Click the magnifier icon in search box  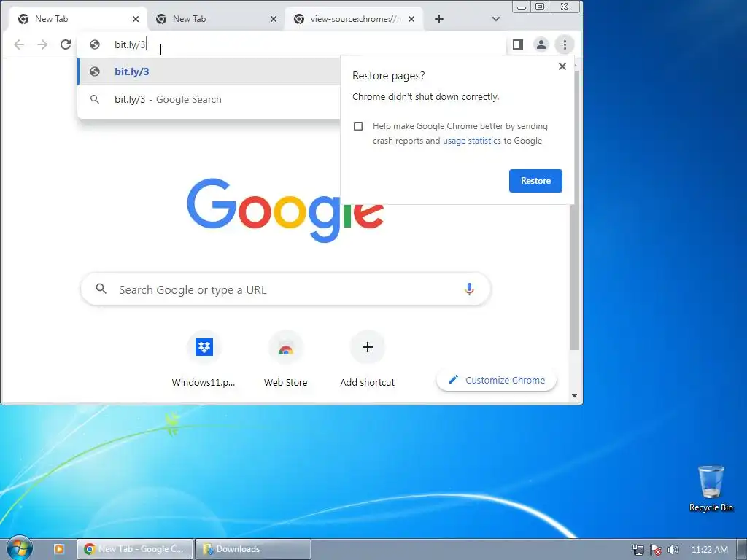pos(101,289)
